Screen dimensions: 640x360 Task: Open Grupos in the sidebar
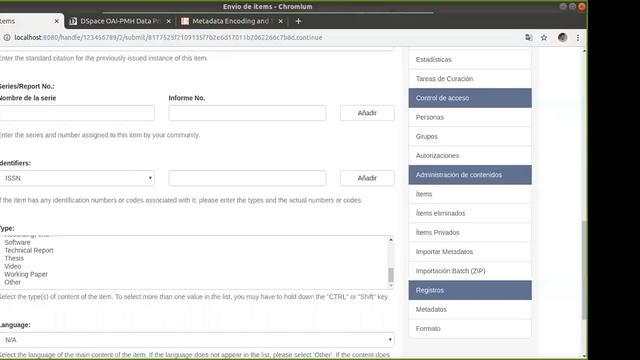470,136
